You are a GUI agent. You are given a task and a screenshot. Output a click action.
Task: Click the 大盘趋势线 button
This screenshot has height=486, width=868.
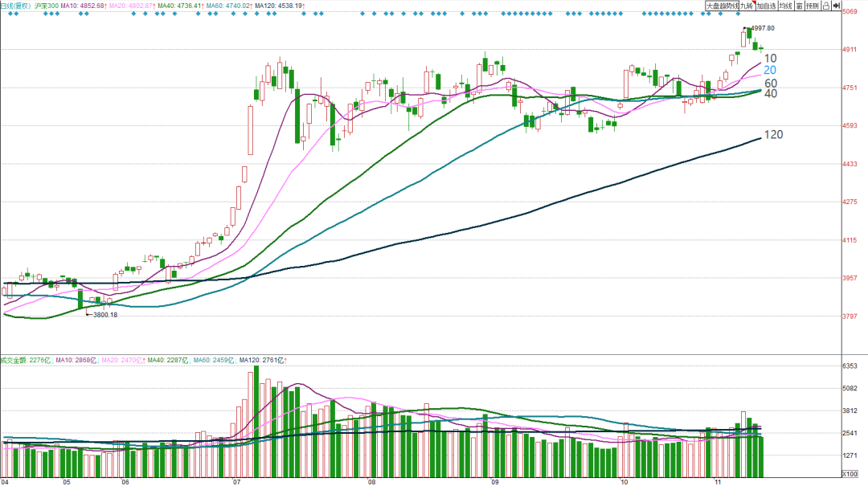pyautogui.click(x=722, y=6)
